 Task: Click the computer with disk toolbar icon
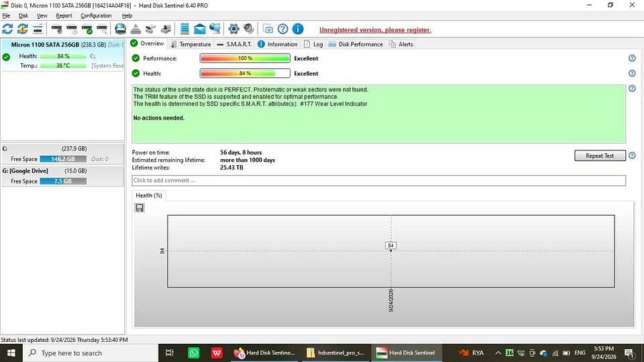[x=166, y=29]
